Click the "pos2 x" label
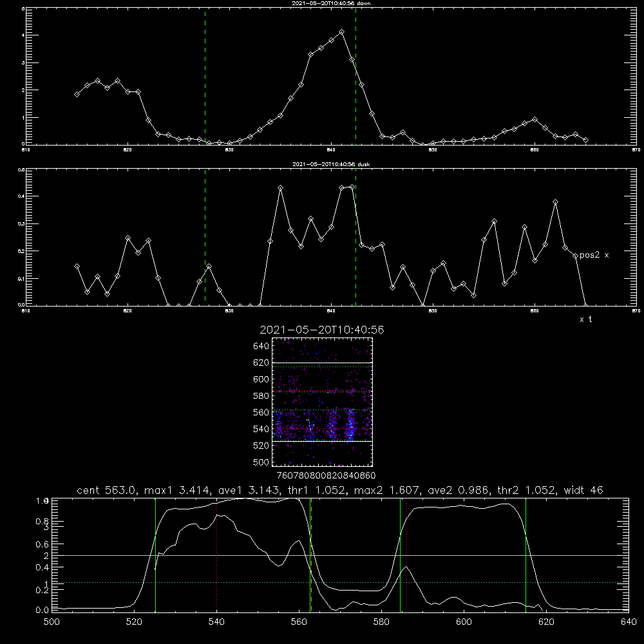 [x=594, y=255]
